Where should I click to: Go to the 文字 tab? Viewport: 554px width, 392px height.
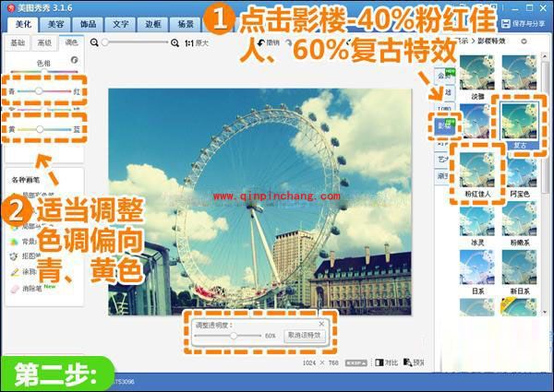[120, 24]
